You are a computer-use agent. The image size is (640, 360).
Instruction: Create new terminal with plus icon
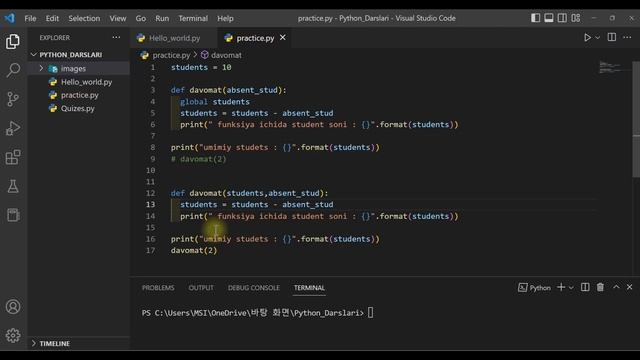(561, 287)
